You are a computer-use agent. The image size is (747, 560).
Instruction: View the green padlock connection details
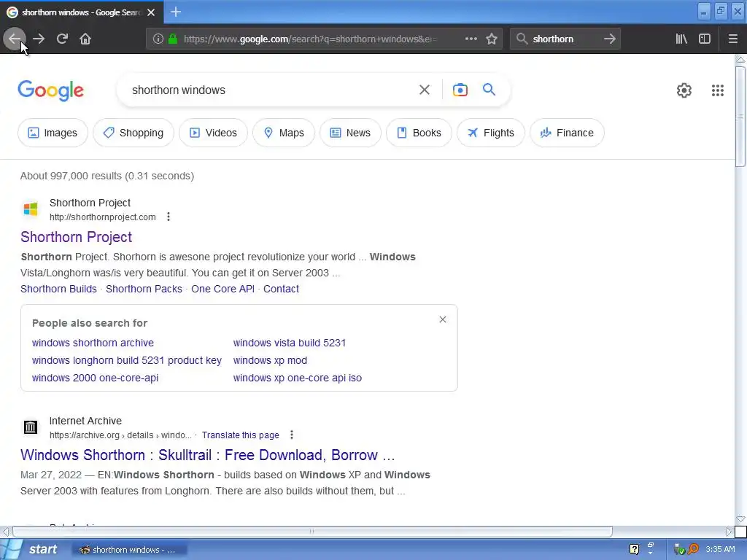pyautogui.click(x=173, y=39)
